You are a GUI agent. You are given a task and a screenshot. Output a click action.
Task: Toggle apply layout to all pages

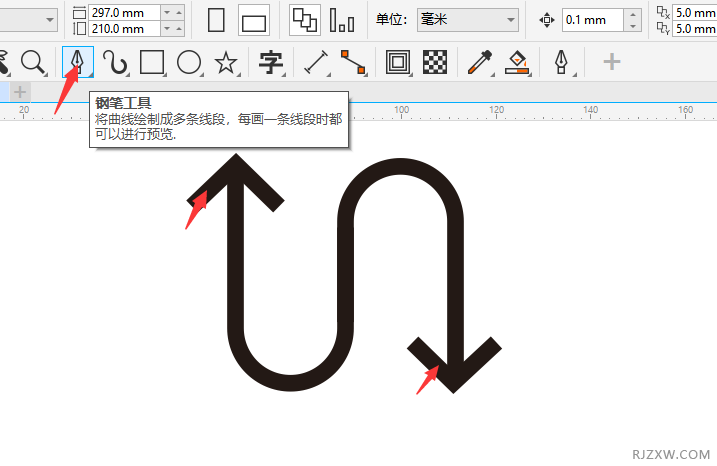click(305, 20)
